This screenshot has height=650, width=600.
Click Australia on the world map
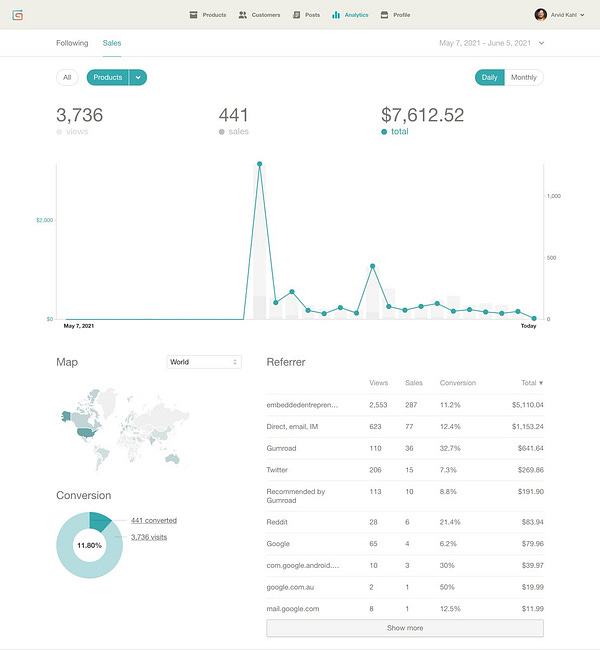(x=172, y=458)
